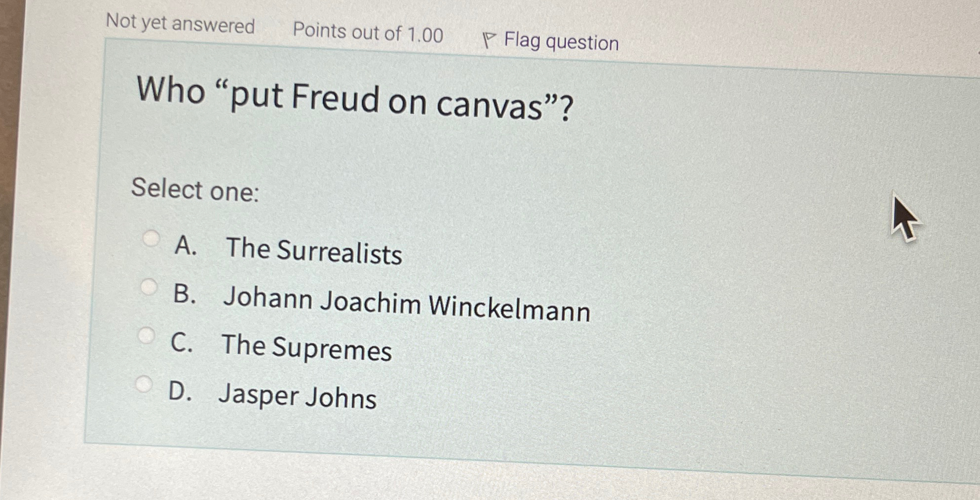Click the Not yet answered status label
This screenshot has width=980, height=500.
(180, 24)
